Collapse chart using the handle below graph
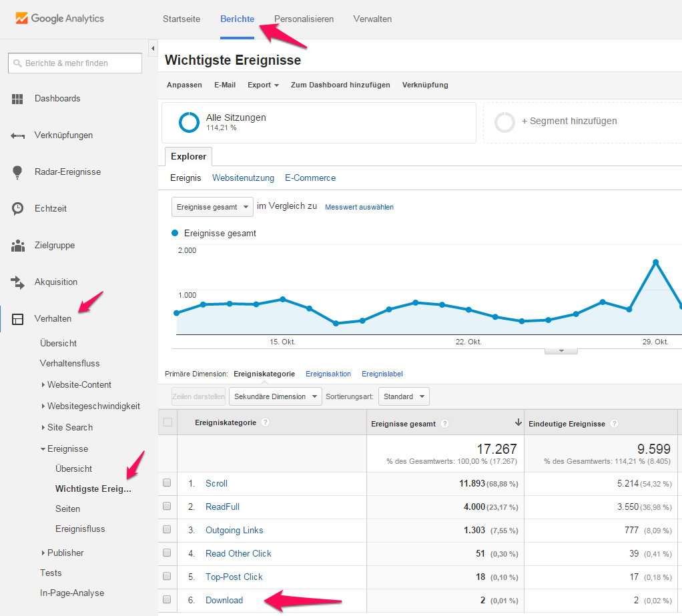 (x=561, y=351)
